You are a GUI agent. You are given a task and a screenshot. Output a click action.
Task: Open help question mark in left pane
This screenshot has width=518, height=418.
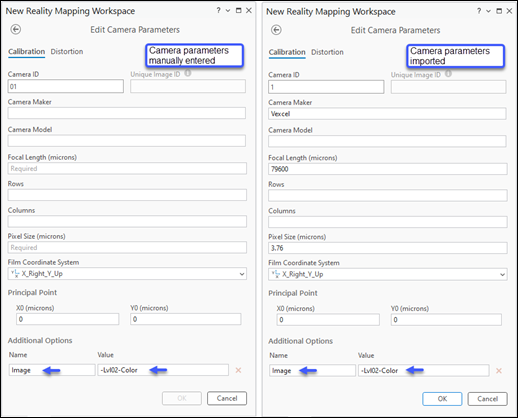click(x=218, y=10)
